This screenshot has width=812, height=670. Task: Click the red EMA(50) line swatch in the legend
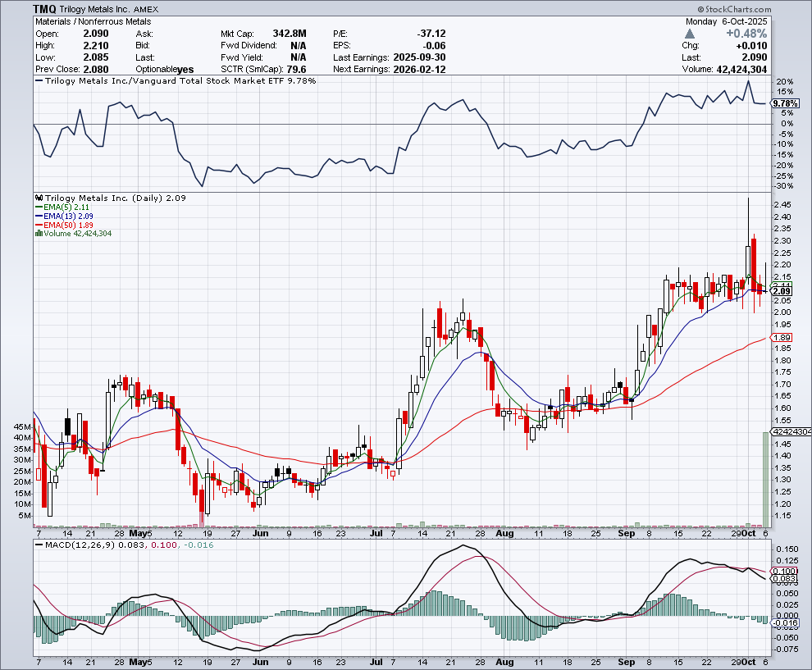[39, 225]
